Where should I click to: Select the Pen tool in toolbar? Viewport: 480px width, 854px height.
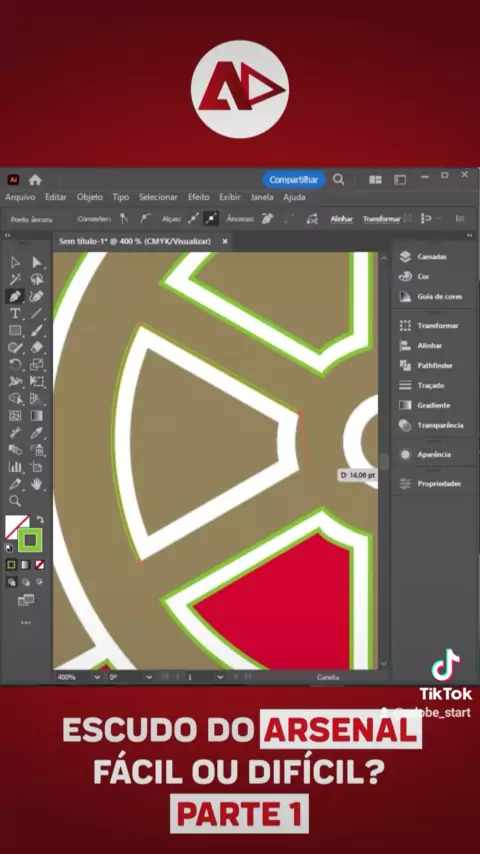click(x=15, y=296)
